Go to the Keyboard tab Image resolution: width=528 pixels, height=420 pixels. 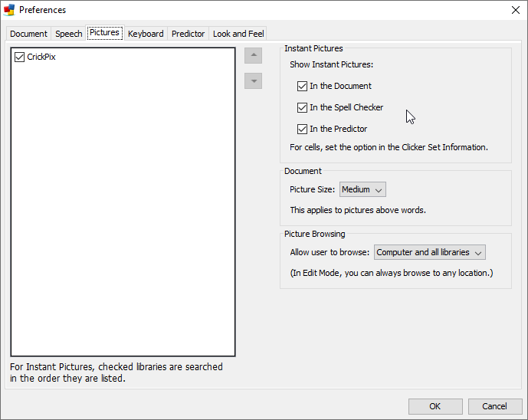(x=146, y=34)
